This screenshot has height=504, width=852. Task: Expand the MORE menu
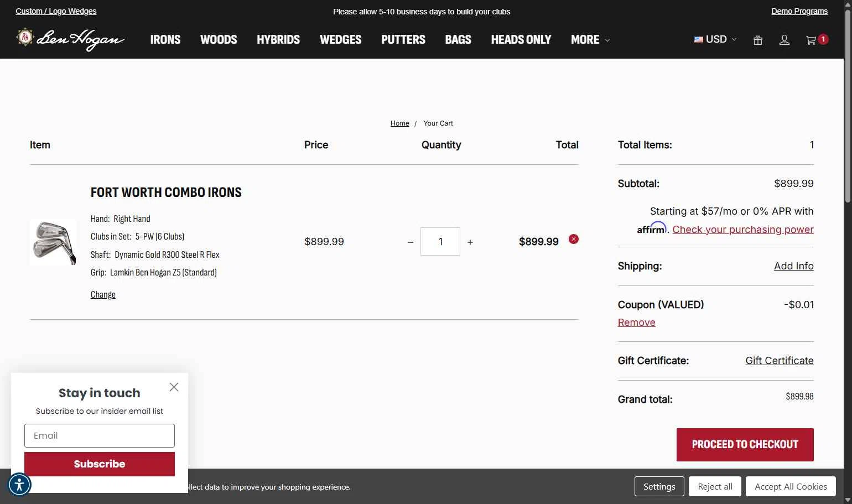(590, 39)
